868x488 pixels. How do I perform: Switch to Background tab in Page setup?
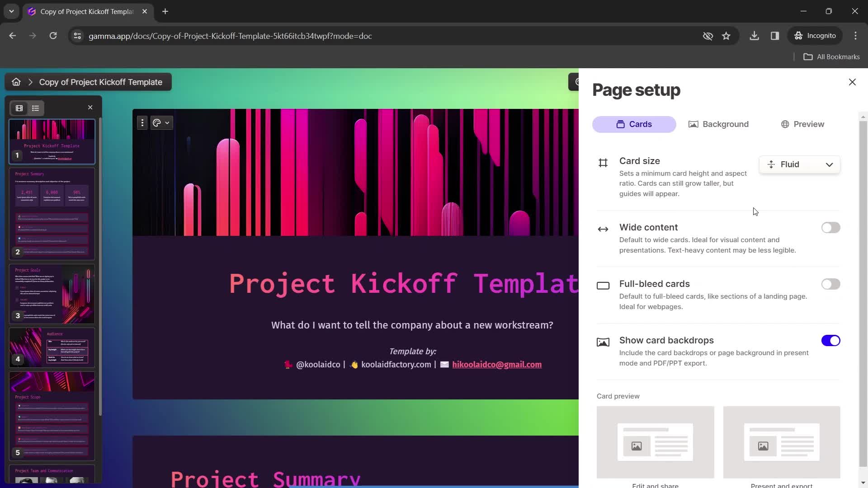pyautogui.click(x=719, y=124)
